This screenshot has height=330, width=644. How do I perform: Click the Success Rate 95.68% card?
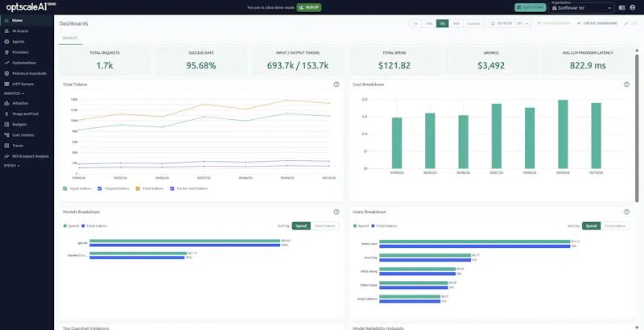pos(200,60)
